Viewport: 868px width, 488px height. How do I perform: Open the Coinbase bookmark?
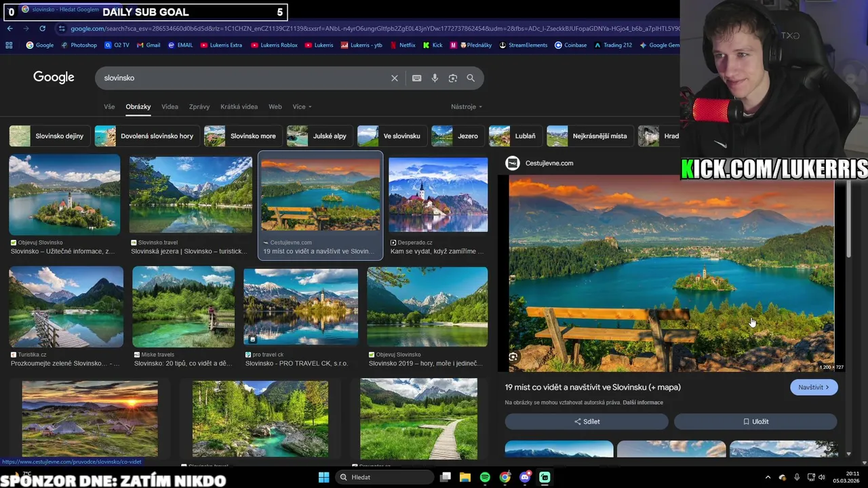coord(570,45)
